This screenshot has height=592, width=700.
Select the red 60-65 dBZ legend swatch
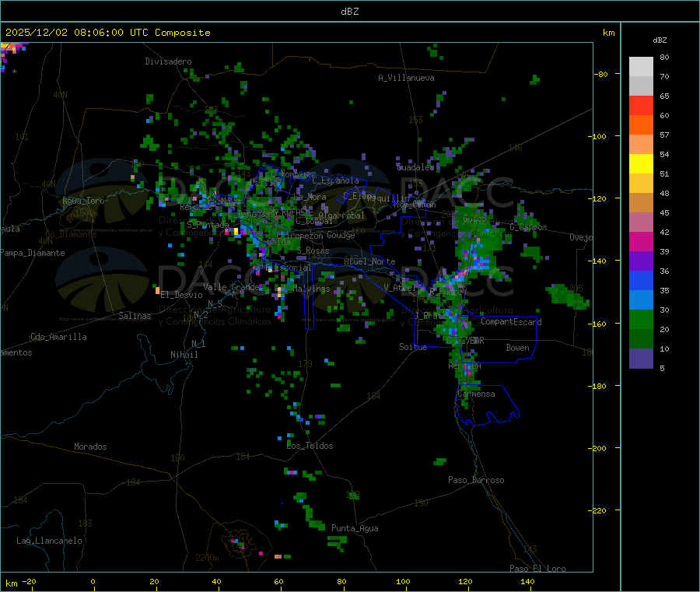coord(641,105)
